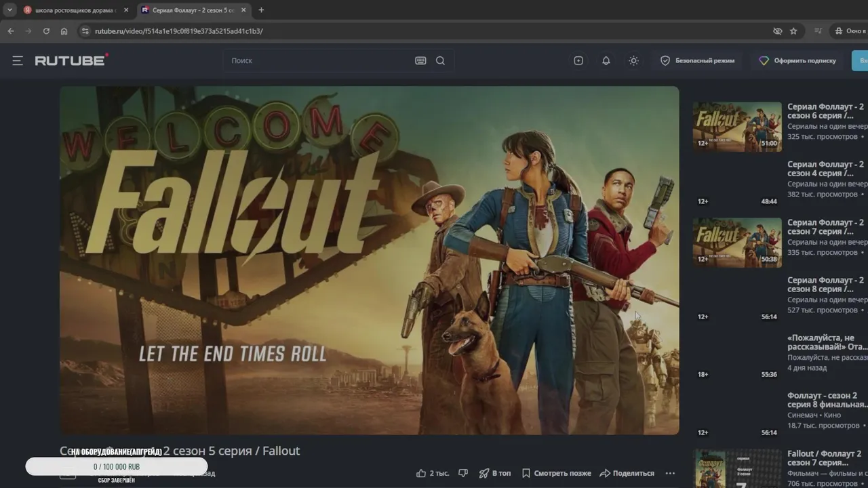Go to Rutube home via logo

click(x=71, y=60)
